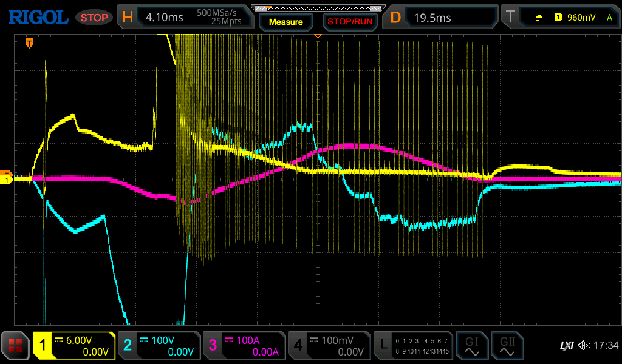Click the LXI network status icon
The width and height of the screenshot is (622, 364).
tap(566, 346)
